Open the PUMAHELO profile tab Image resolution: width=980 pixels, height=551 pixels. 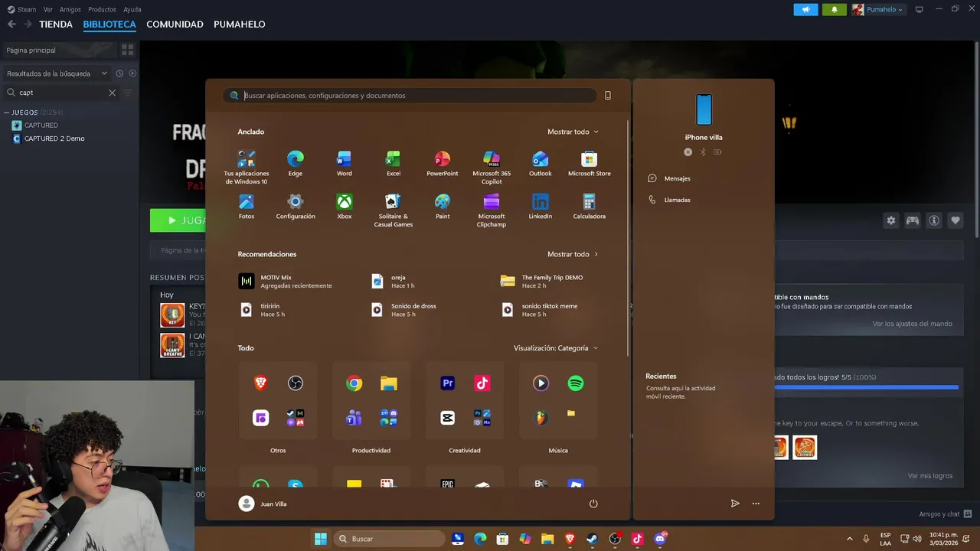coord(240,24)
